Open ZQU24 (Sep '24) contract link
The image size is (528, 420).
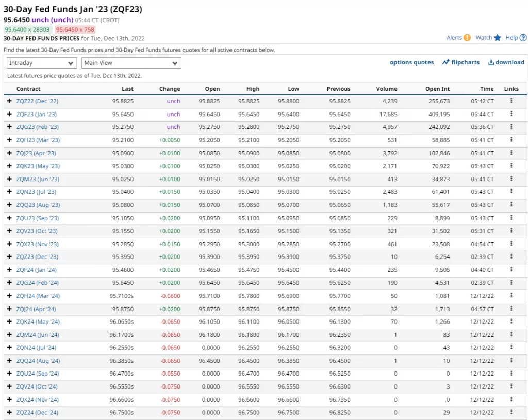[x=37, y=374]
